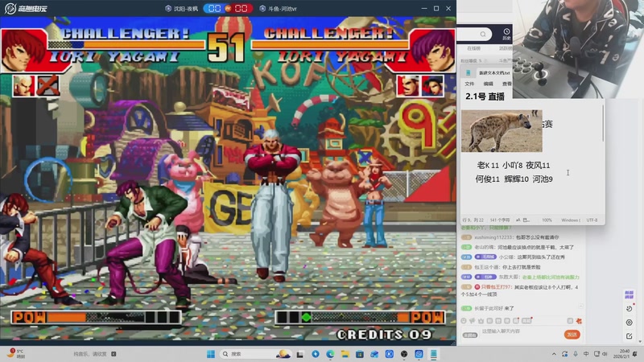The height and width of the screenshot is (362, 644).
Task: Click the weather widget showing 5°C
Action: click(16, 353)
